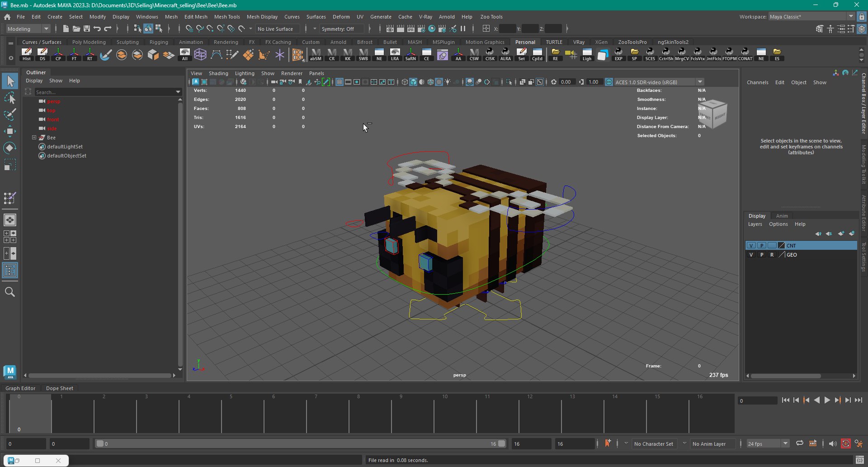Toggle playback P of GEO layer

pyautogui.click(x=762, y=255)
